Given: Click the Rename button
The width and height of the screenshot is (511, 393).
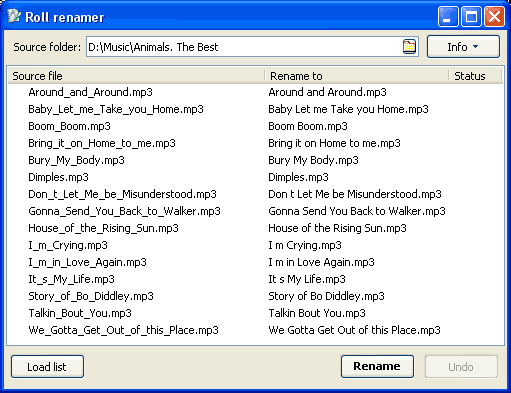Looking at the screenshot, I should click(377, 366).
